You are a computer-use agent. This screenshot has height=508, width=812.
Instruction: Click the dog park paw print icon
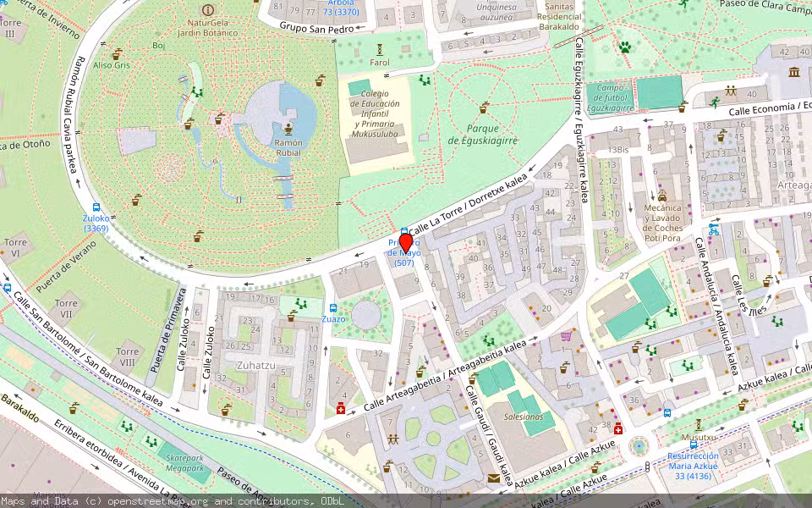click(x=625, y=47)
